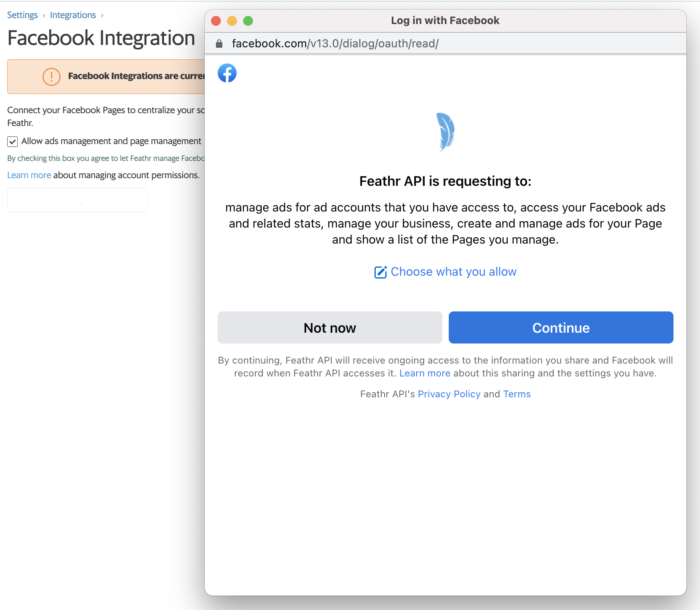The height and width of the screenshot is (610, 700).
Task: Click the Facebook logo icon in dialog
Action: (227, 73)
